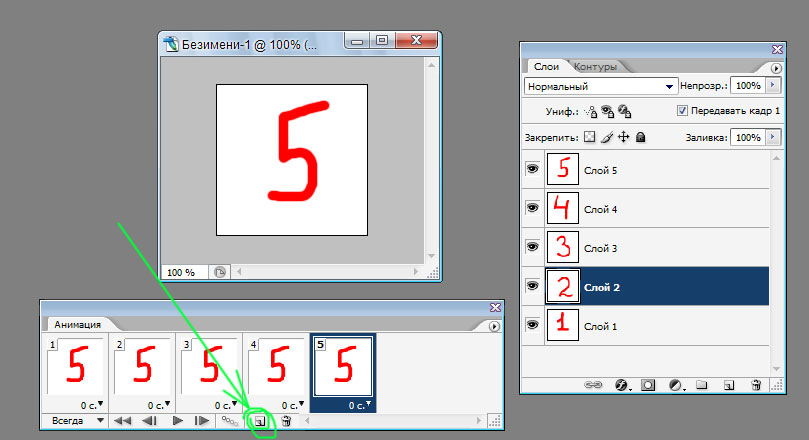Advance to the next animation frame

[202, 421]
